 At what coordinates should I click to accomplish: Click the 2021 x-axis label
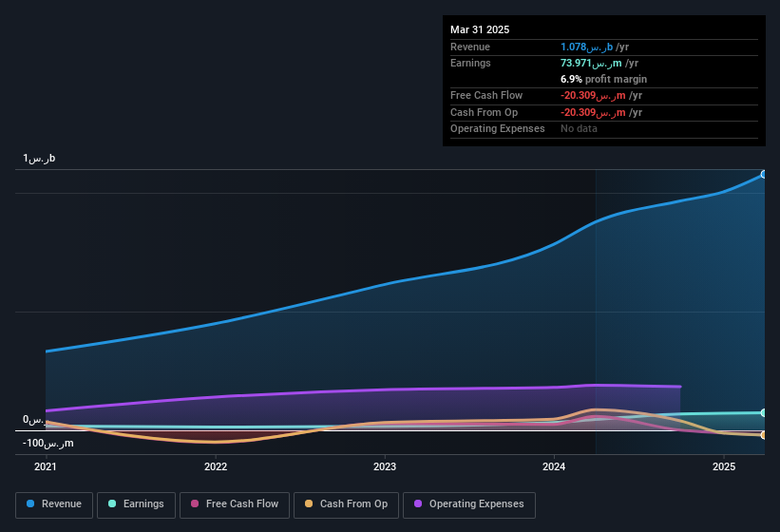pos(46,466)
